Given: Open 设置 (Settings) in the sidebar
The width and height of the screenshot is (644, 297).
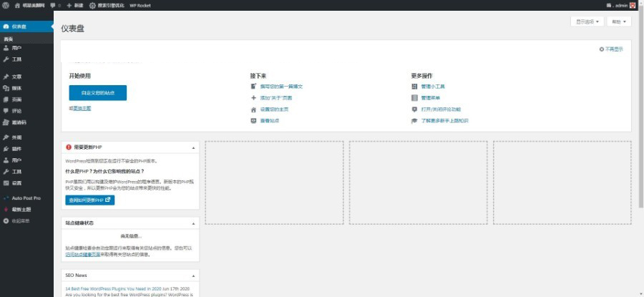Looking at the screenshot, I should 16,183.
